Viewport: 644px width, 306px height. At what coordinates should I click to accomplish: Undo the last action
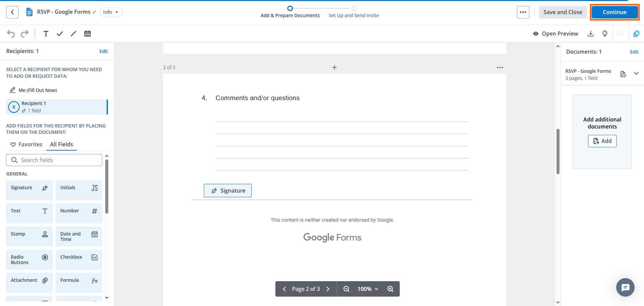[x=11, y=34]
